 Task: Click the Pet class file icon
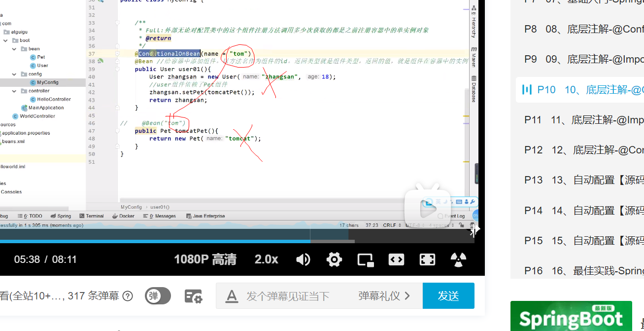point(33,57)
